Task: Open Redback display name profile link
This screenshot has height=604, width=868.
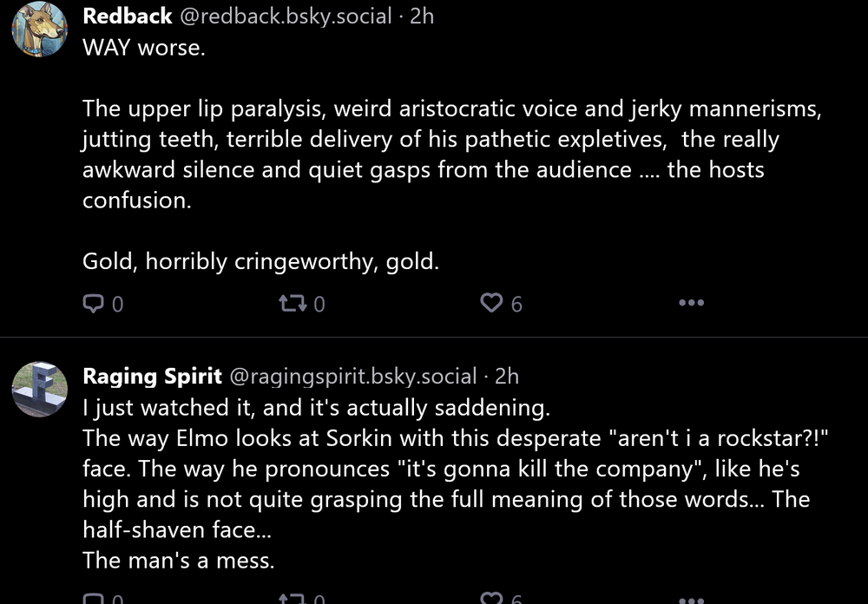Action: (128, 16)
